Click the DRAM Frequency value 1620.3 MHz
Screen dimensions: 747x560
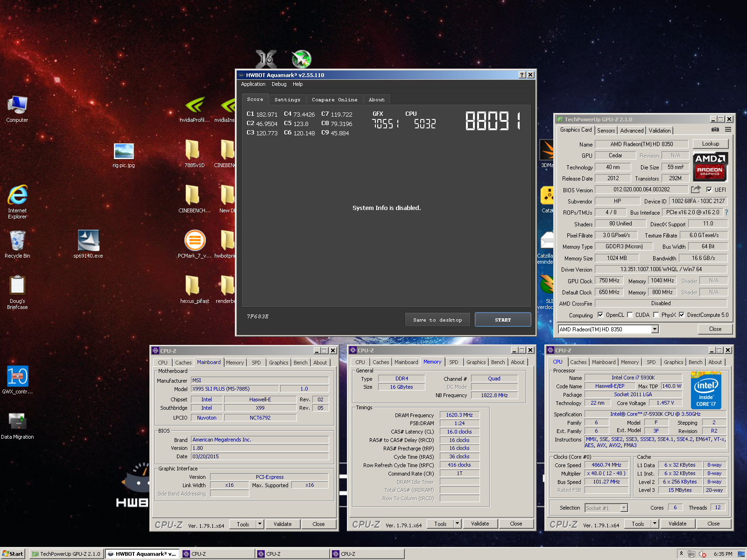click(459, 415)
